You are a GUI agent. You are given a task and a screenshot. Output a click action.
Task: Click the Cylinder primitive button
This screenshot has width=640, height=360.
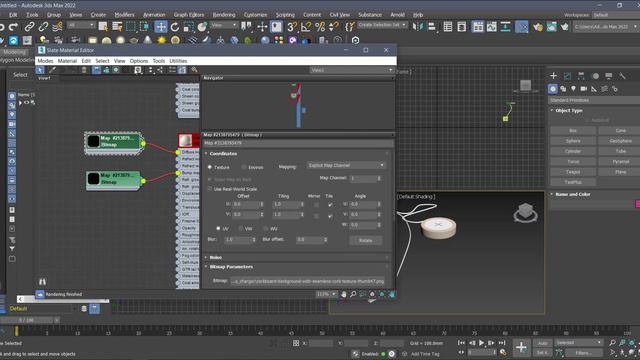tap(573, 151)
